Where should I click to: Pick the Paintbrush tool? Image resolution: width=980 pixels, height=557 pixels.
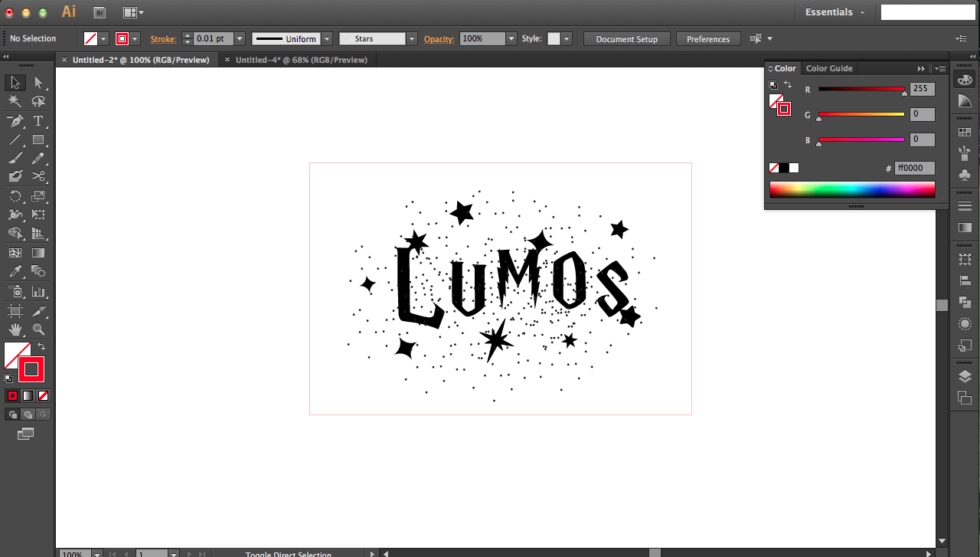pos(15,159)
